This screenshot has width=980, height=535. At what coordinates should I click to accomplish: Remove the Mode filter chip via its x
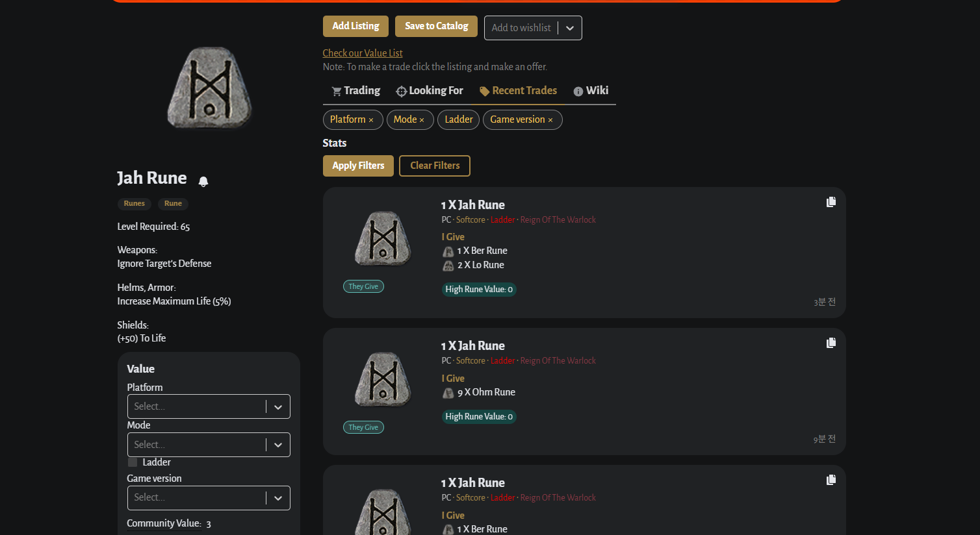422,120
